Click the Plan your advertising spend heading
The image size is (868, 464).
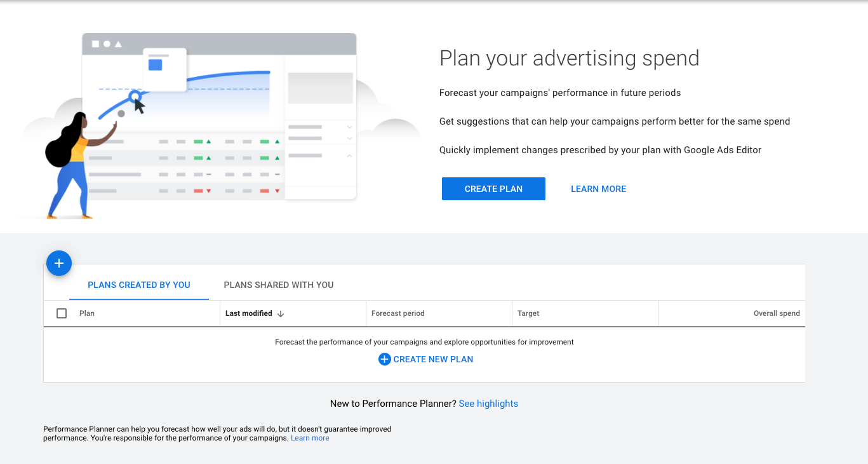tap(570, 58)
